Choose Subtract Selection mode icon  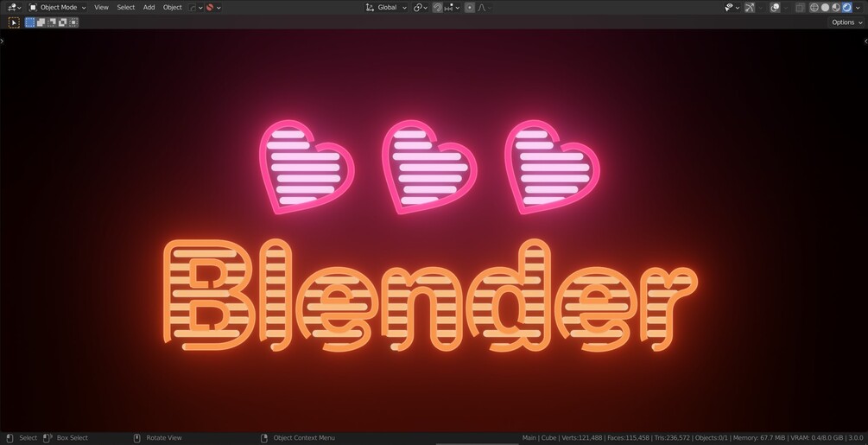[52, 22]
